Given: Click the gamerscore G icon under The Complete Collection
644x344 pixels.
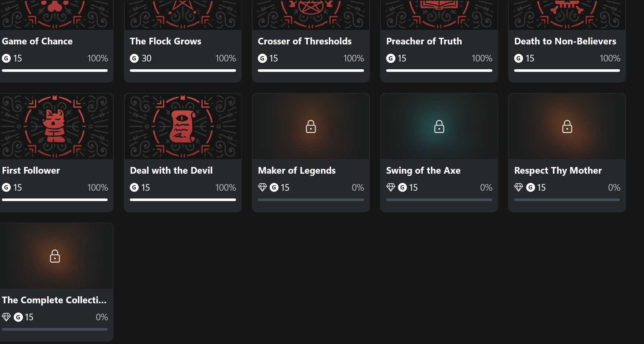Looking at the screenshot, I should point(18,317).
